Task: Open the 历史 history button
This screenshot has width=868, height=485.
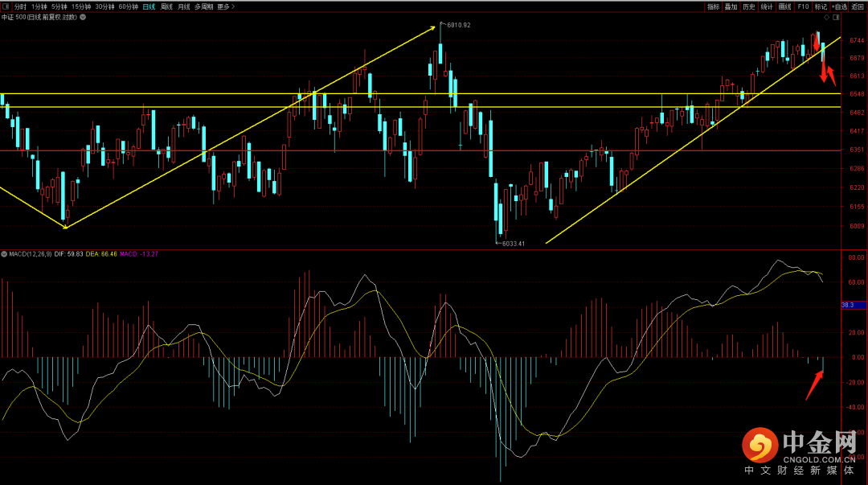Action: click(x=749, y=6)
